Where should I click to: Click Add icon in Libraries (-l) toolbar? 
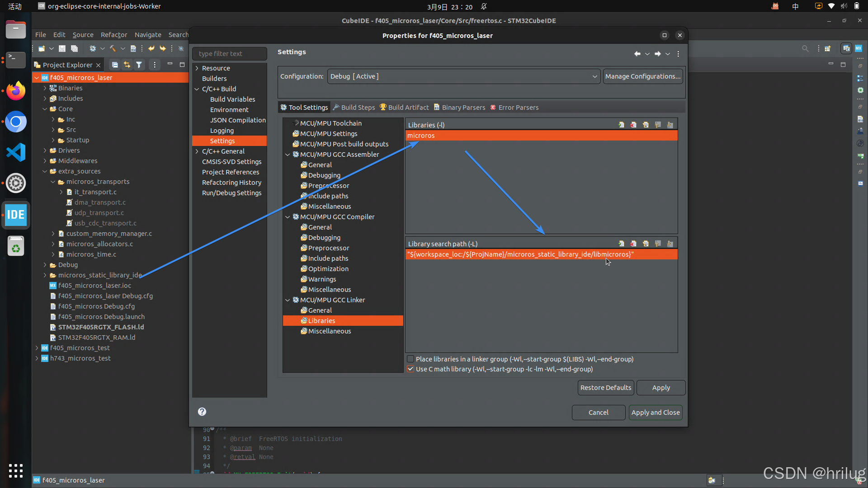click(x=621, y=125)
